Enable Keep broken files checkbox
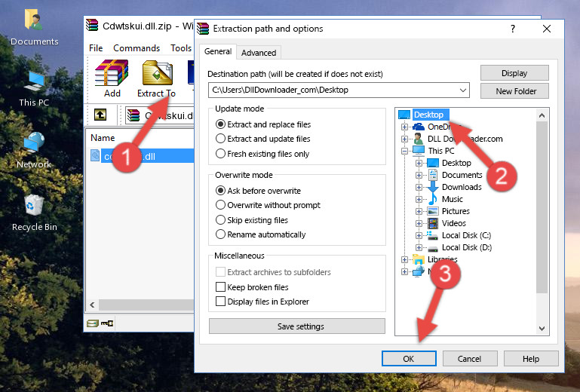580x392 pixels. point(220,287)
